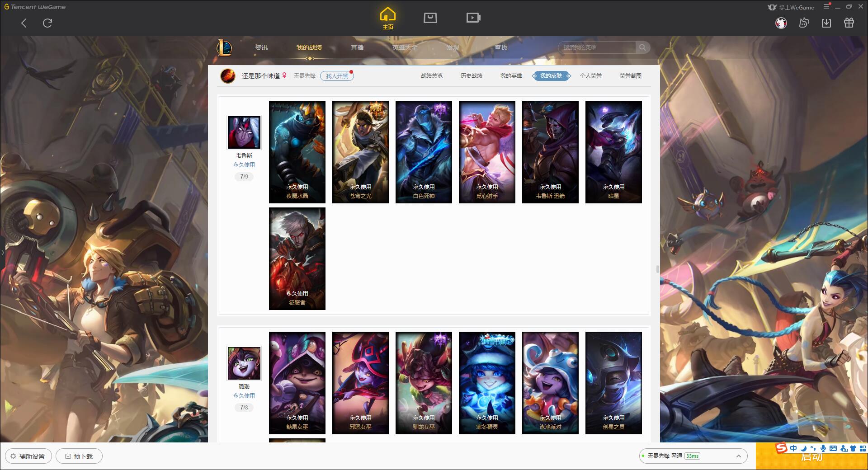Click the 找人开黑 button
The height and width of the screenshot is (470, 868).
[x=337, y=76]
